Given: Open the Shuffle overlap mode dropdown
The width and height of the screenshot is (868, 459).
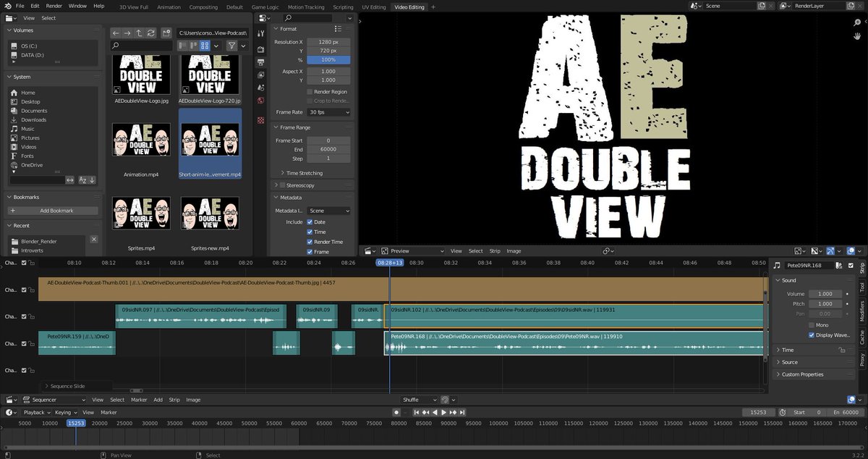Looking at the screenshot, I should point(420,400).
